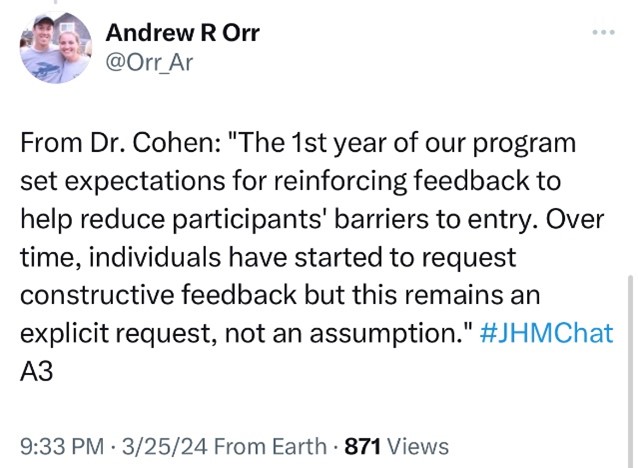Open the #JHMChat hashtag
The image size is (638, 468).
pos(547,333)
